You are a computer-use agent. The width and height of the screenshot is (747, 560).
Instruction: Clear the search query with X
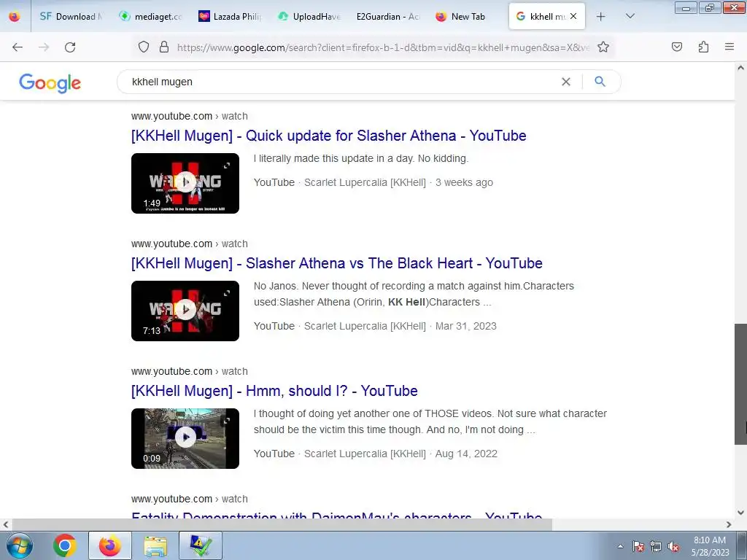(565, 82)
